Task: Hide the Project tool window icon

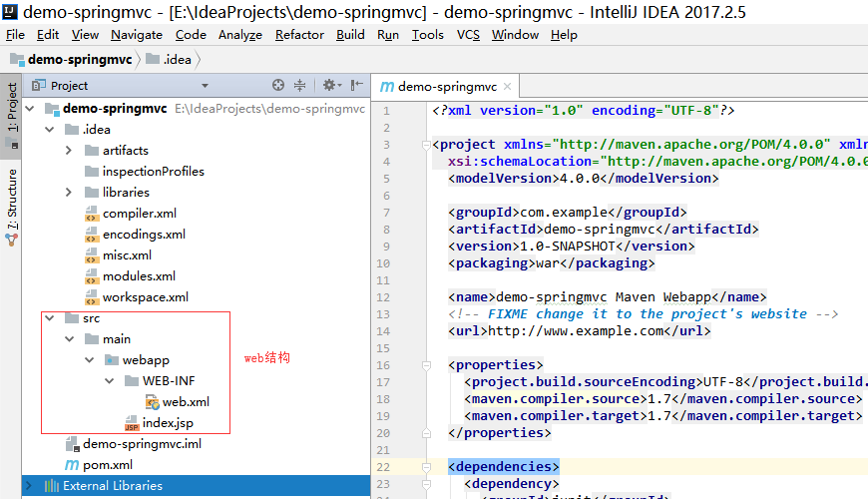Action: pyautogui.click(x=357, y=85)
